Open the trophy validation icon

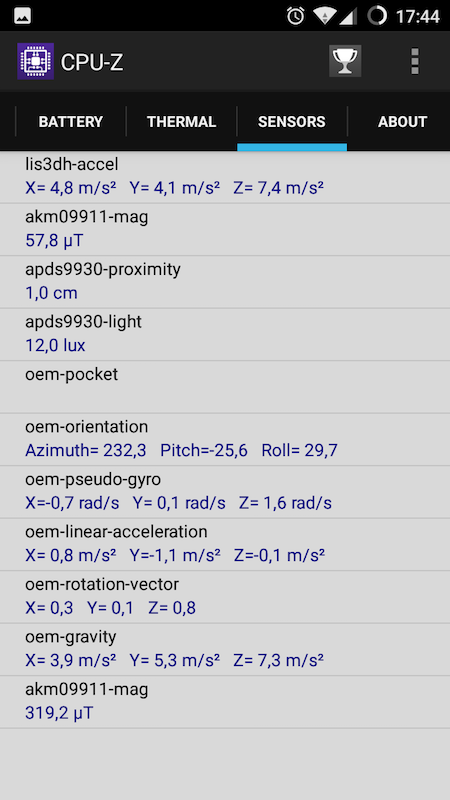click(x=345, y=61)
